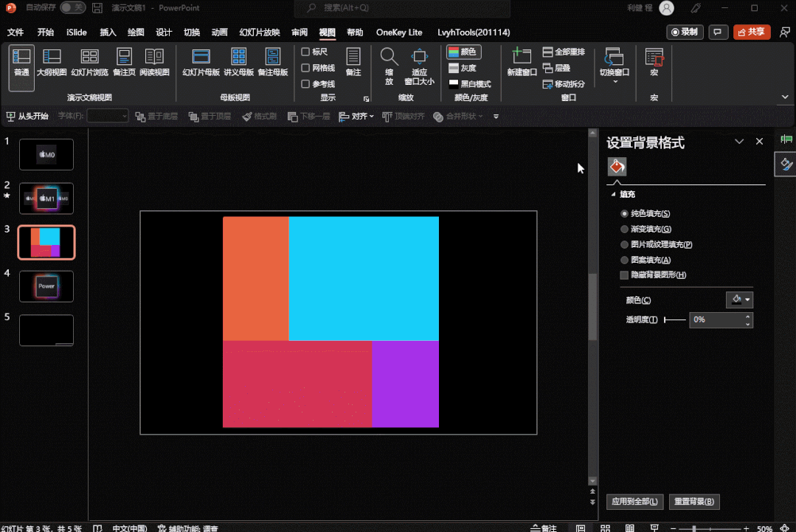Open the Home (开始) tab

(x=45, y=32)
